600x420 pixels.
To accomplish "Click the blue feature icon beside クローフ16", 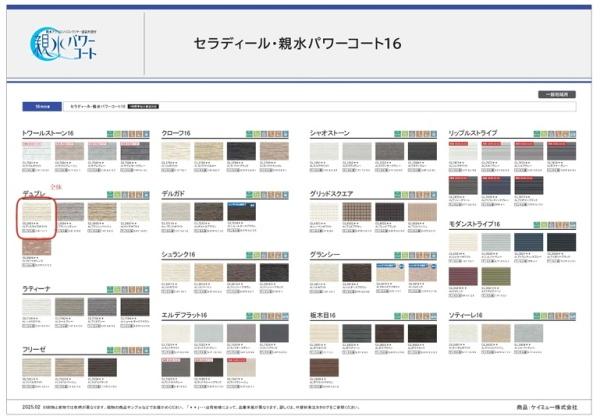I will [x=285, y=134].
